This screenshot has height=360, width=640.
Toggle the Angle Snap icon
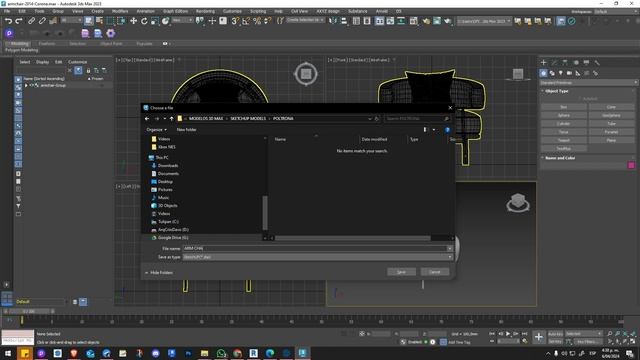(246, 21)
